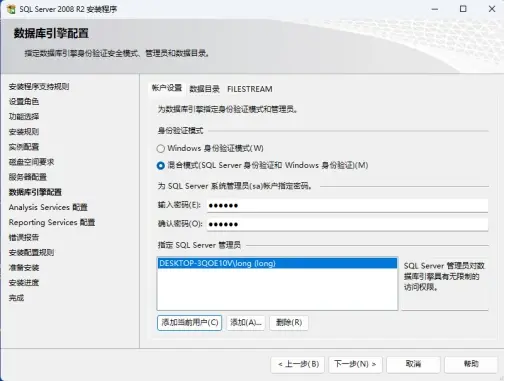Go back with 上一步(B) button
The height and width of the screenshot is (382, 505).
pyautogui.click(x=298, y=364)
